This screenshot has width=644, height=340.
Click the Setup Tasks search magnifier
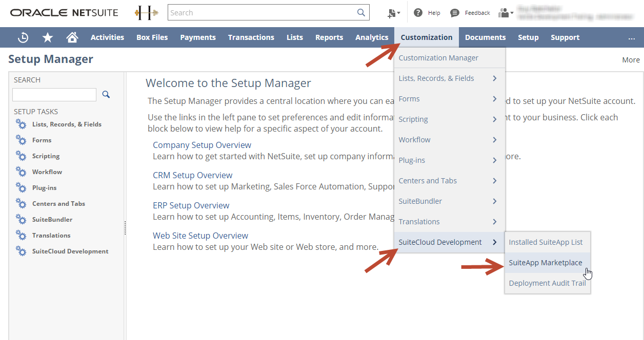pyautogui.click(x=106, y=94)
